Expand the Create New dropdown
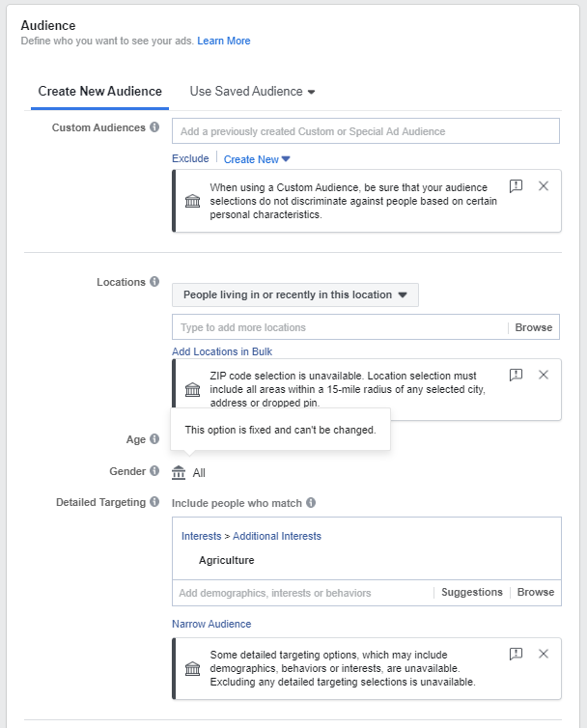This screenshot has height=728, width=587. [257, 159]
